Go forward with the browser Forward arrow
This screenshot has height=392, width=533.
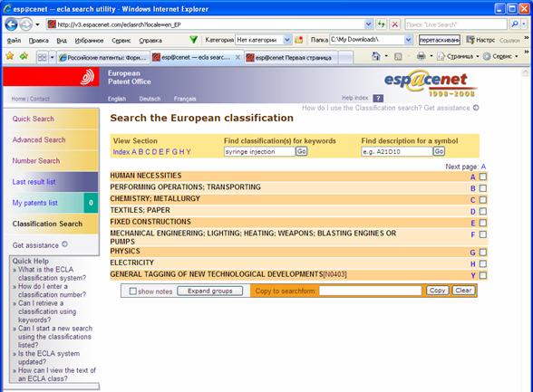click(25, 24)
